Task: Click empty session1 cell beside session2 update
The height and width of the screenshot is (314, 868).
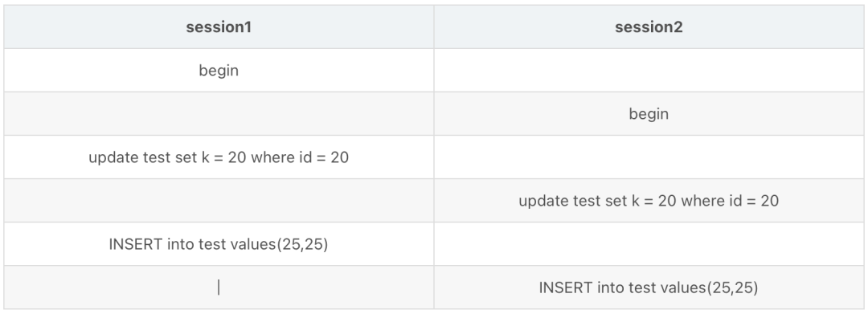Action: click(219, 201)
